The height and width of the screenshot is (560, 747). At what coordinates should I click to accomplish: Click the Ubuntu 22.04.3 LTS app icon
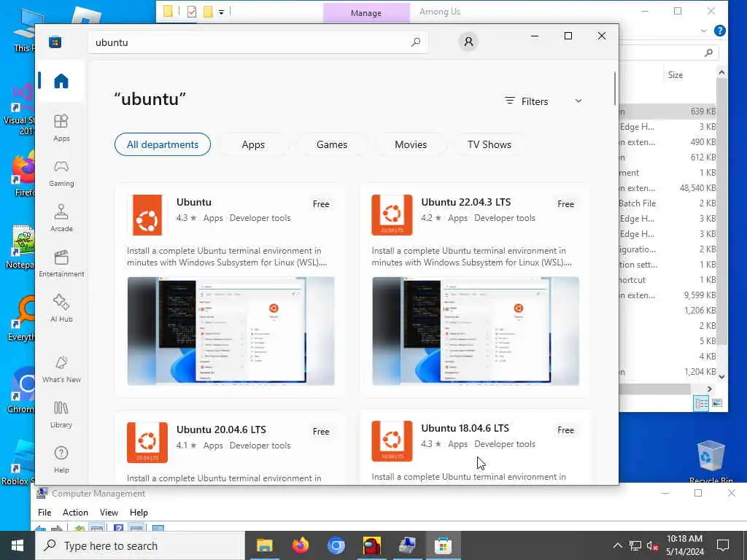coord(392,215)
